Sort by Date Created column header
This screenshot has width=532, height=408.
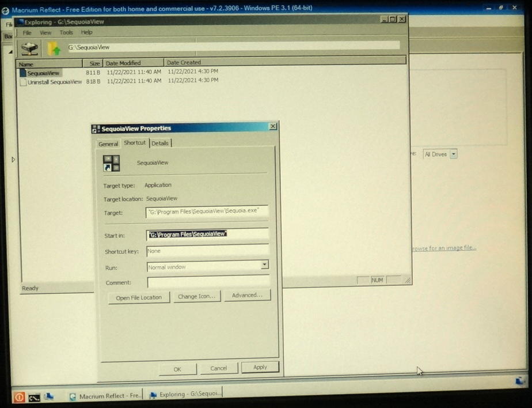(x=285, y=62)
